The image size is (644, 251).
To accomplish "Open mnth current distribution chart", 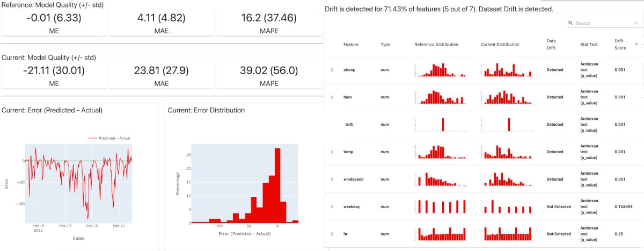I will (507, 124).
